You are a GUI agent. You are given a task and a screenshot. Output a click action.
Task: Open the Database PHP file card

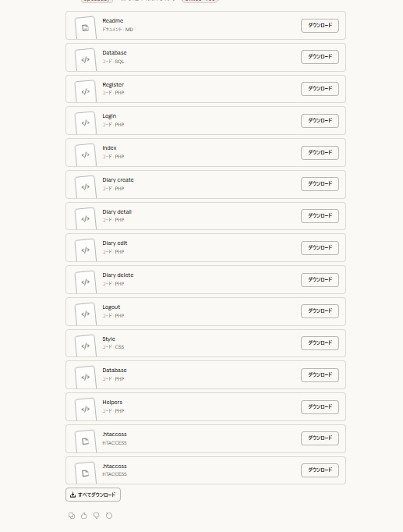click(206, 375)
